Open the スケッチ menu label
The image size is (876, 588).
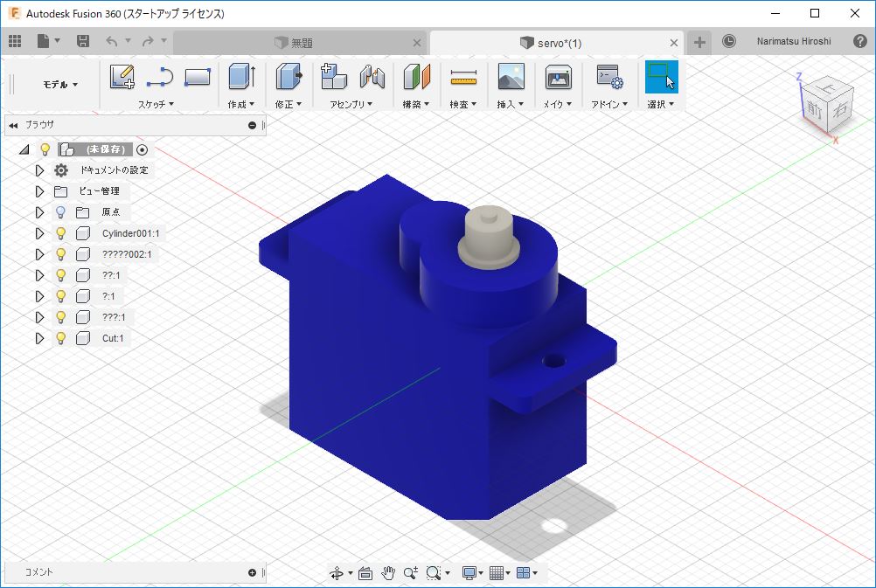point(156,104)
